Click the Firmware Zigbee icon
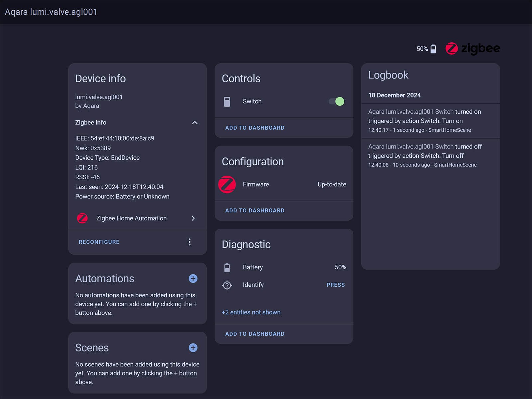 (x=227, y=184)
